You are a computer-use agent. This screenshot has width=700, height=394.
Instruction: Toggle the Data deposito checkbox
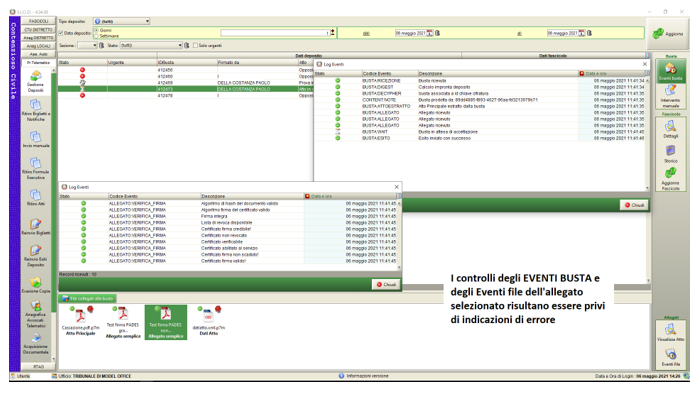coord(61,33)
